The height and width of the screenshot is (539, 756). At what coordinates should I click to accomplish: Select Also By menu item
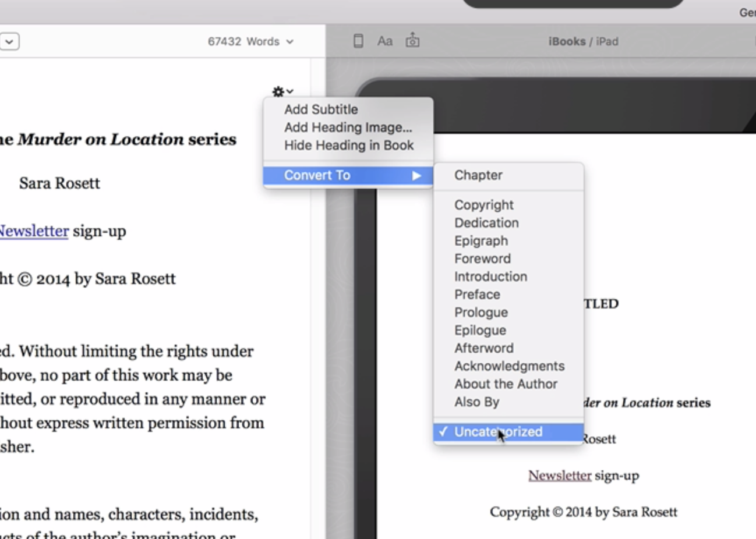[508, 402]
